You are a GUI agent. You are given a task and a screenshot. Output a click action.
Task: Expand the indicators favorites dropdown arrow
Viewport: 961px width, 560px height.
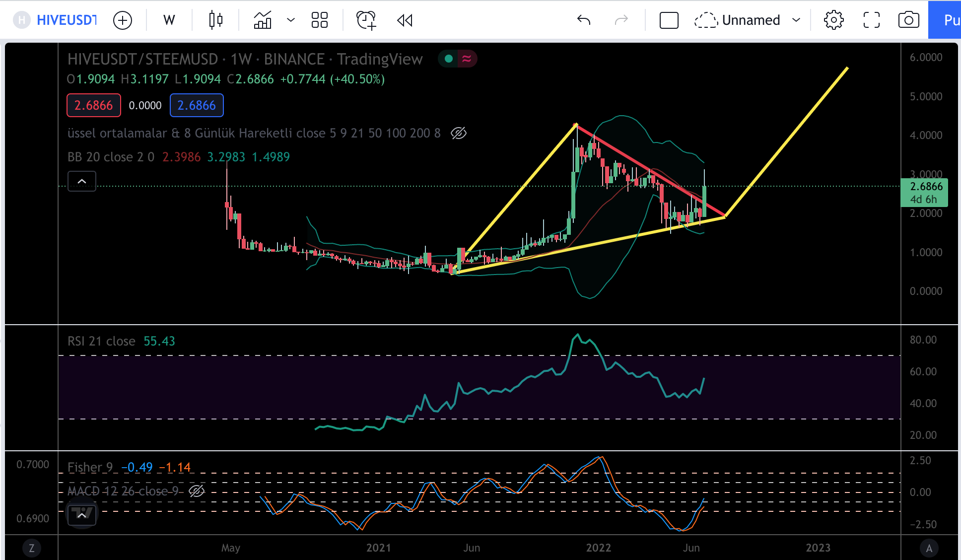pos(291,20)
